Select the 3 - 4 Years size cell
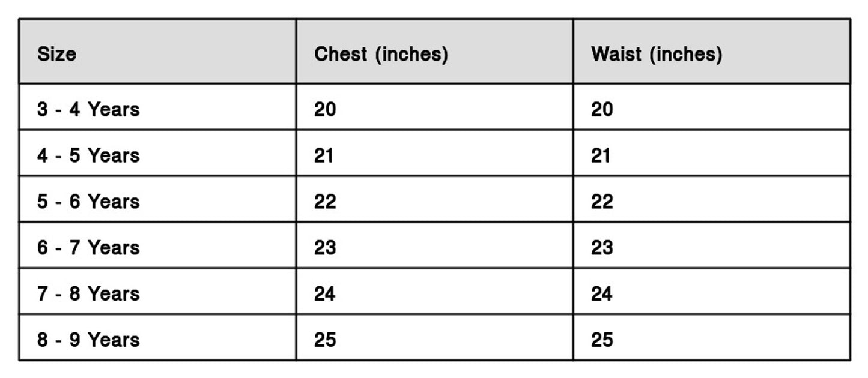This screenshot has height=378, width=868. (88, 109)
